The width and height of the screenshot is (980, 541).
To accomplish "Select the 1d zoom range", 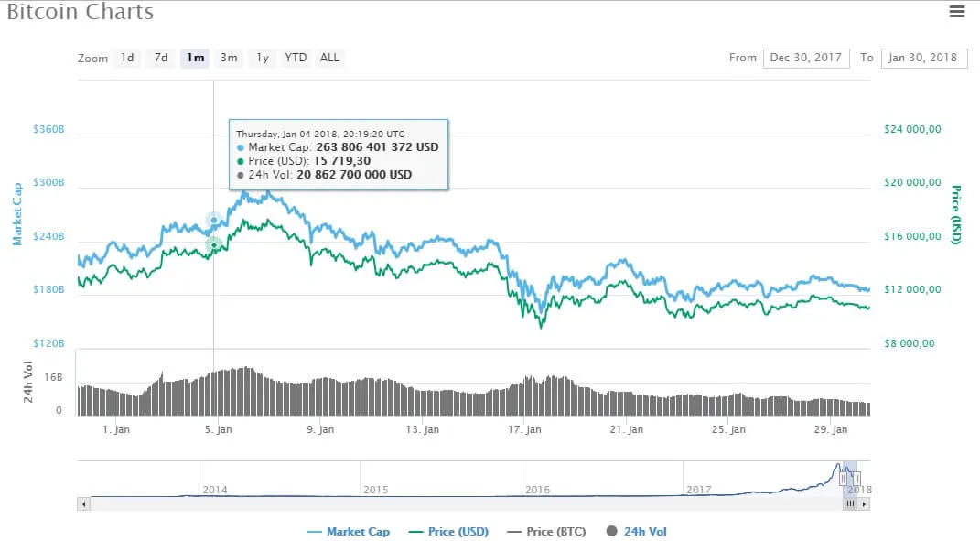I will pyautogui.click(x=127, y=58).
